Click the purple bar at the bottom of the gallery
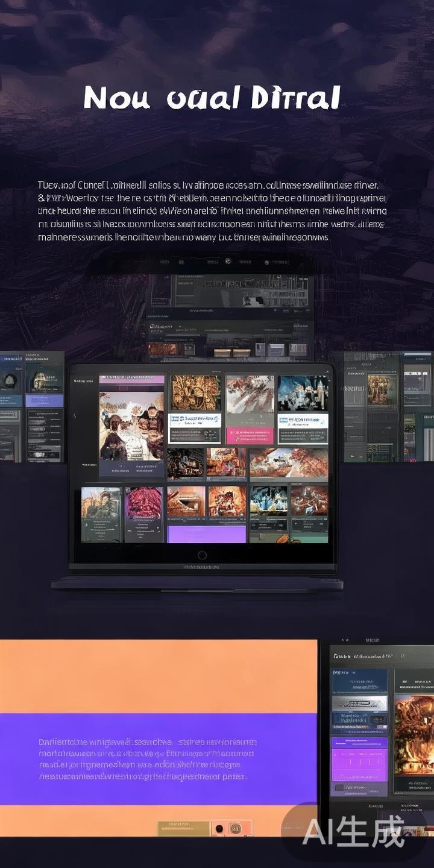Screen dimensions: 434x868 point(206,534)
